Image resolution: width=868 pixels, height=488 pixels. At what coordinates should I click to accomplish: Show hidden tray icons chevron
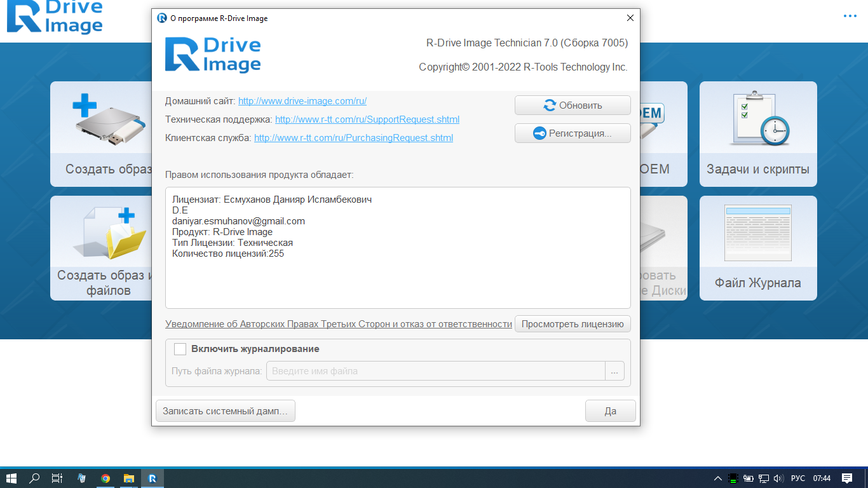(x=718, y=478)
